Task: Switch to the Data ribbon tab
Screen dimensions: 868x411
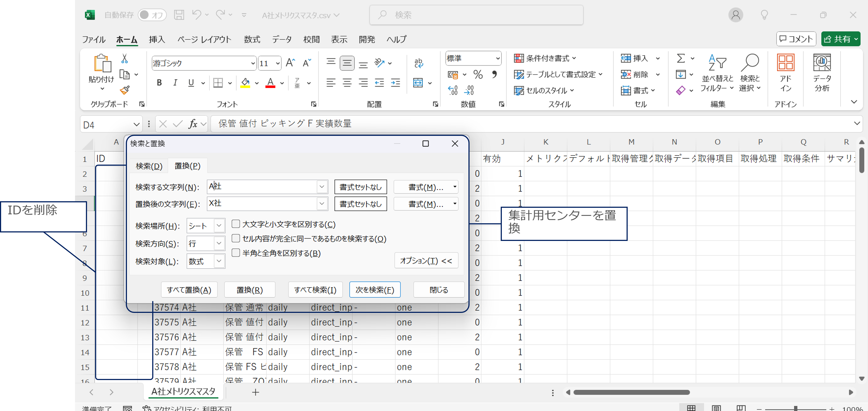Action: pyautogui.click(x=282, y=39)
